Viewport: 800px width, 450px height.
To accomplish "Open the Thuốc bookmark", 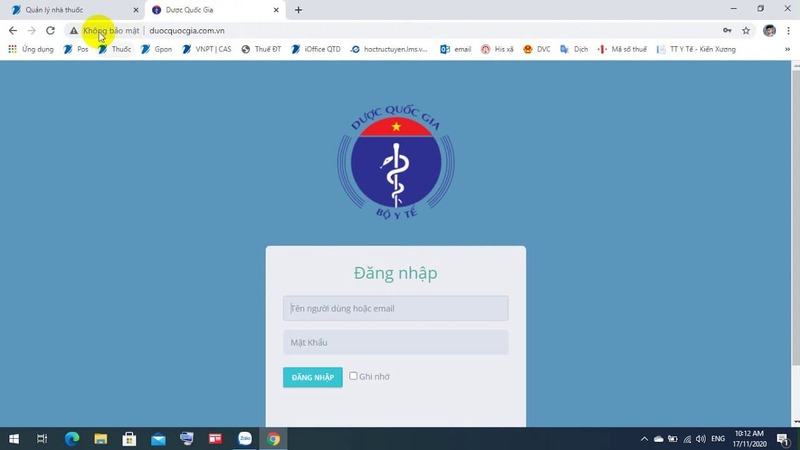I will (115, 49).
